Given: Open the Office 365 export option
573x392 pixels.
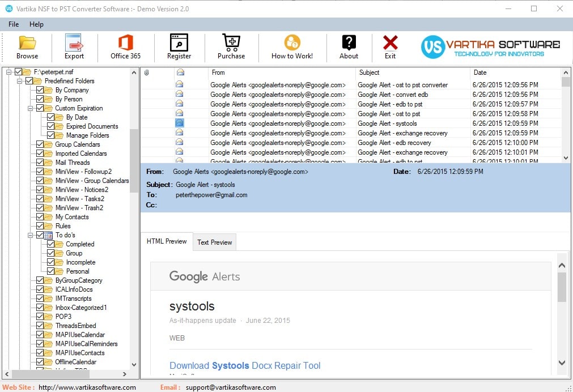Looking at the screenshot, I should point(125,44).
